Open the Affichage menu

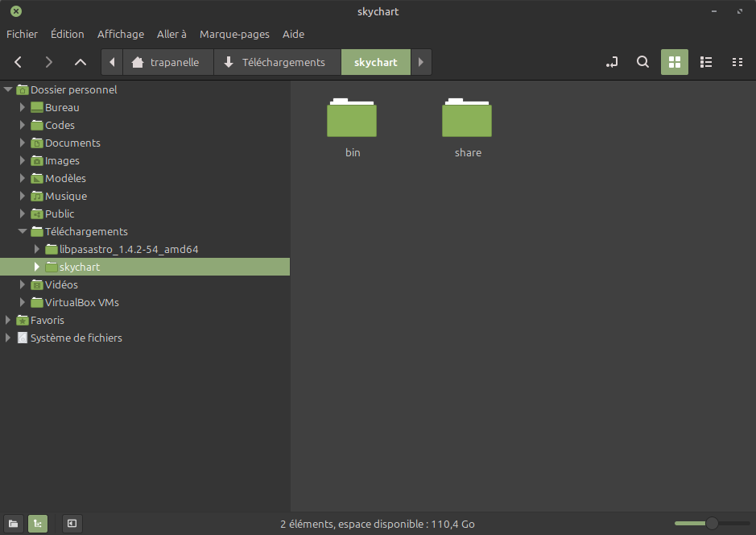pos(120,34)
